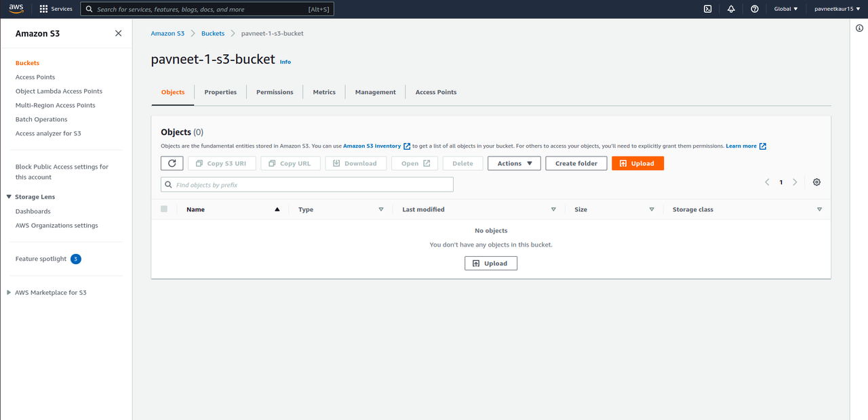This screenshot has width=868, height=420.
Task: Go to Amazon S3 breadcrumb
Action: (167, 33)
